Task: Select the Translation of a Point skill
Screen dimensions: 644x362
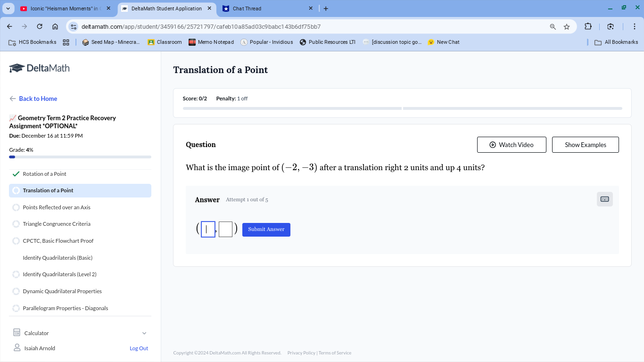Action: pos(80,190)
